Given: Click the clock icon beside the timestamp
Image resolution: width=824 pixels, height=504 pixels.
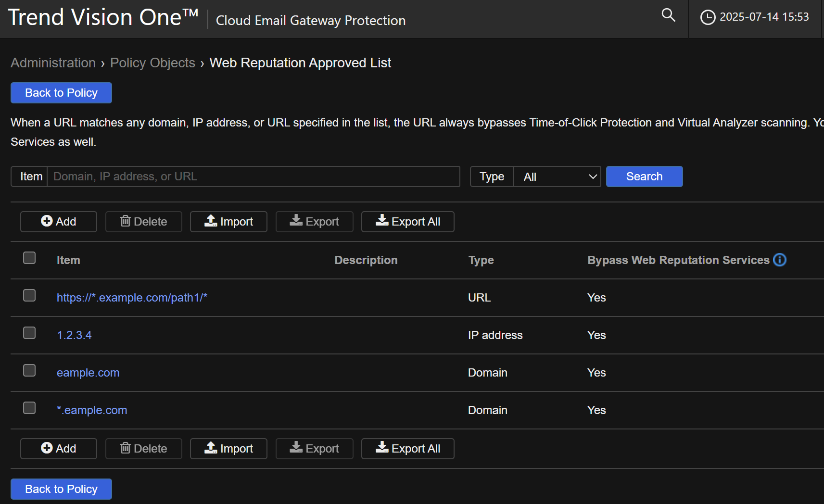Looking at the screenshot, I should 707,17.
